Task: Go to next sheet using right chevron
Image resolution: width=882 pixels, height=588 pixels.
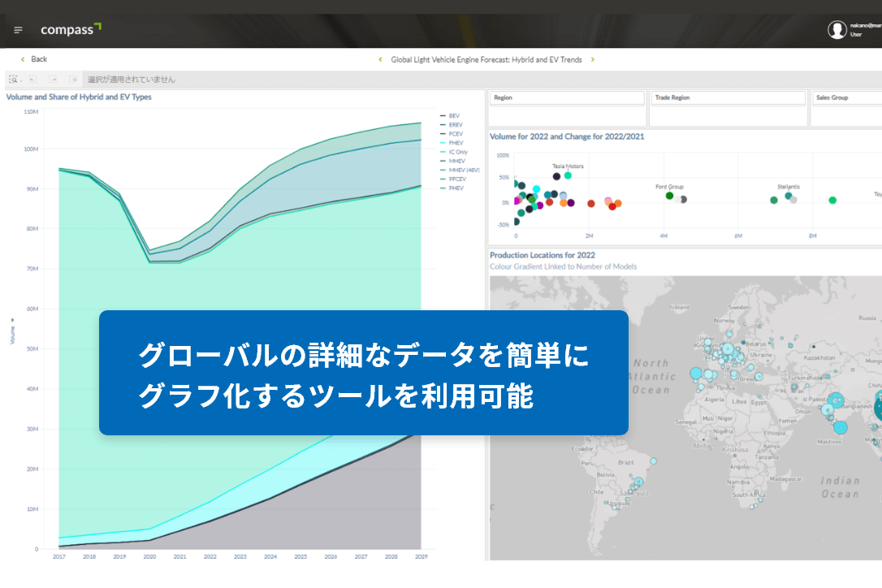Action: [x=592, y=59]
